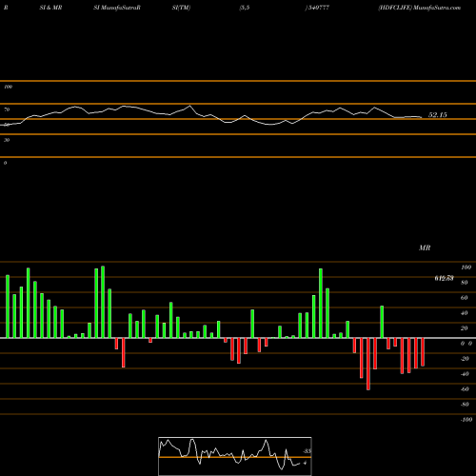Click the MR axis label -100
This screenshot has width=476, height=476.
[x=466, y=420]
